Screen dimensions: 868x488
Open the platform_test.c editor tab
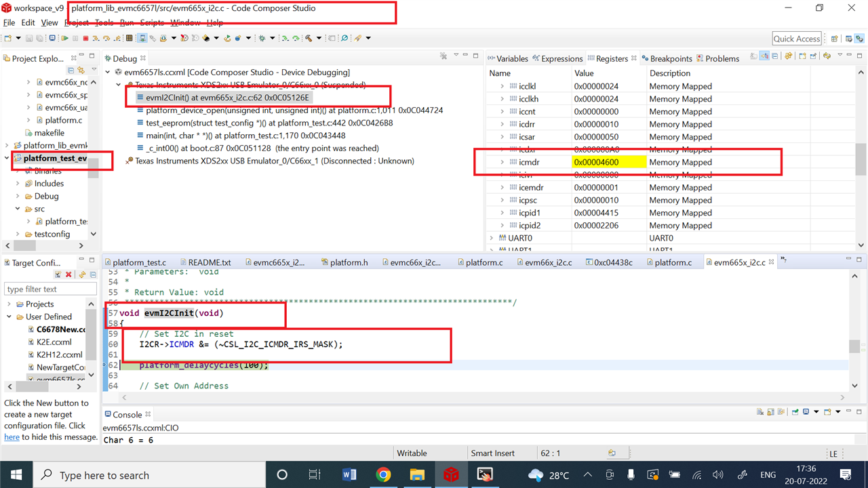(x=134, y=262)
